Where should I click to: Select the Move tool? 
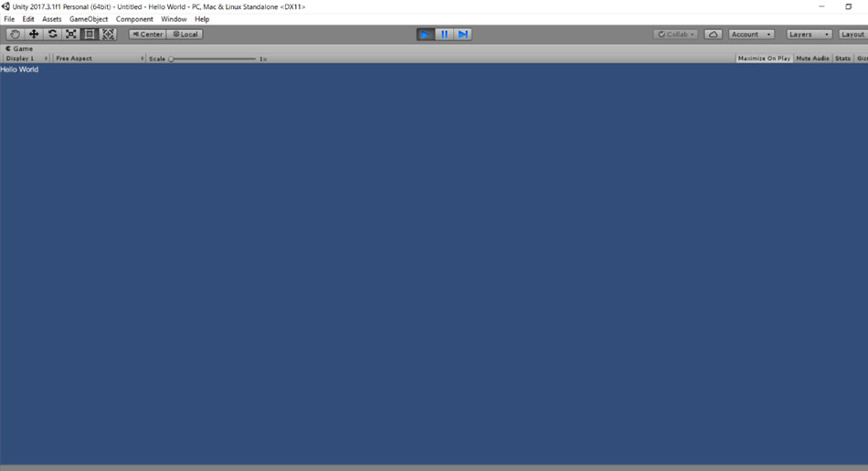[34, 35]
